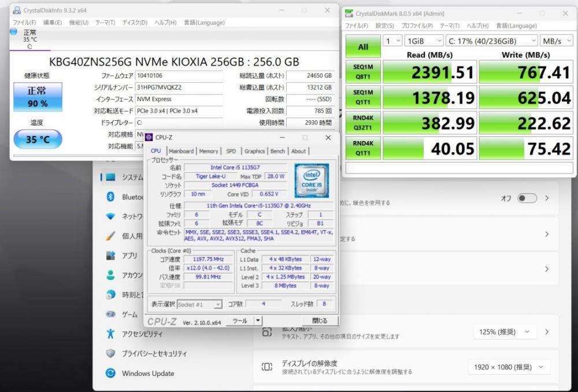
Task: Click the 閉じる button in CPU-Z
Action: click(x=320, y=320)
